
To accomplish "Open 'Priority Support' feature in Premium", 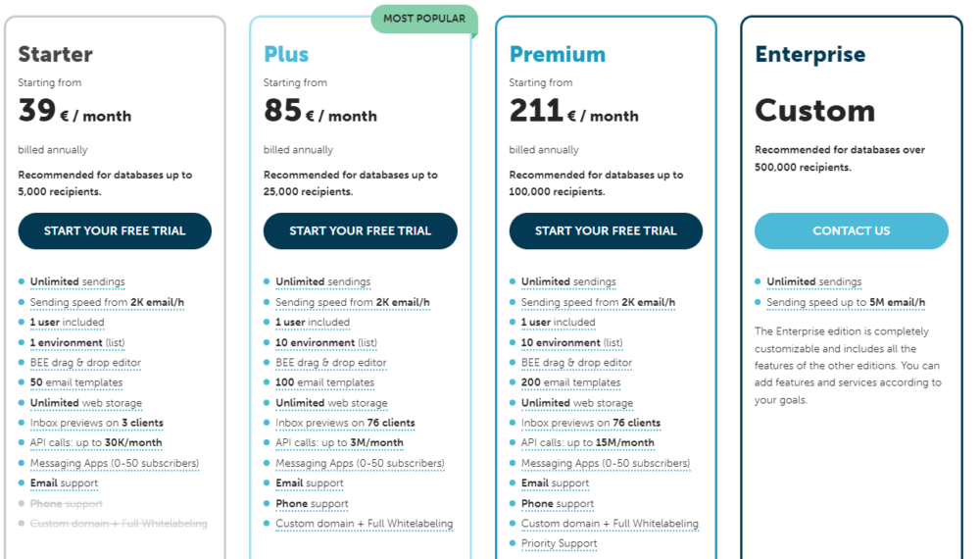I will [x=559, y=543].
